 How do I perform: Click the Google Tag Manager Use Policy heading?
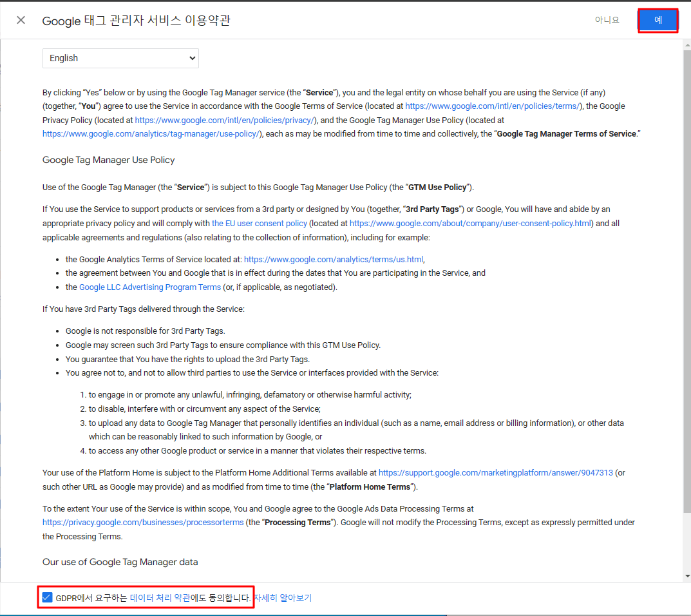[108, 160]
